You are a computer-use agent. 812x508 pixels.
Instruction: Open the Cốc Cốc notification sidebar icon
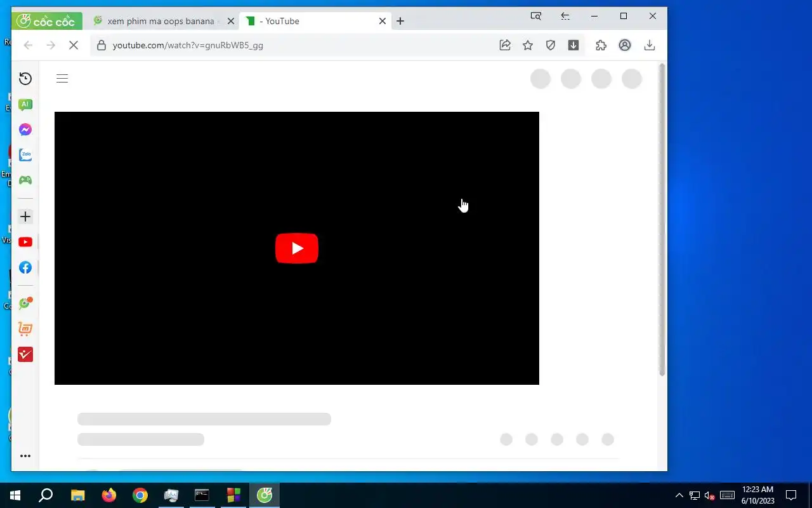click(x=25, y=303)
